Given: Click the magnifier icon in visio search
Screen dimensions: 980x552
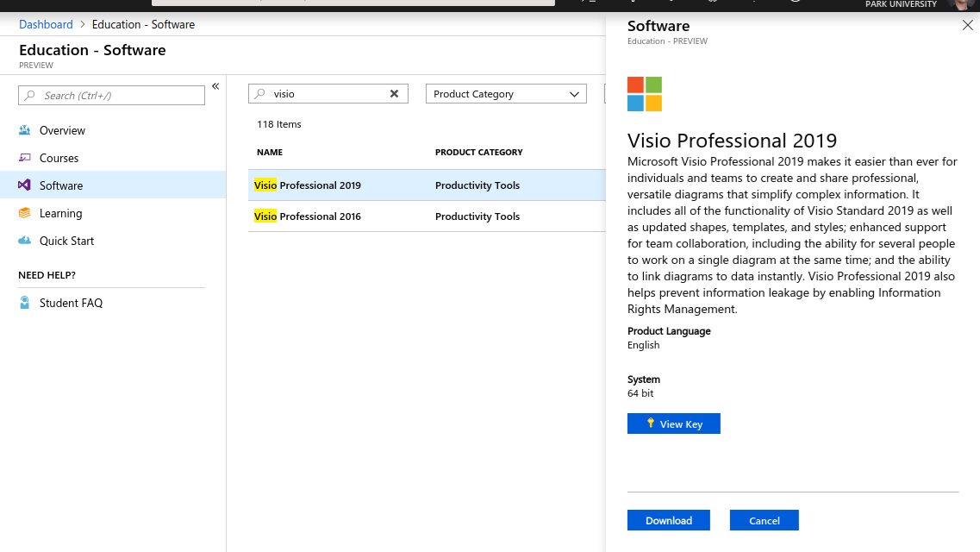Looking at the screenshot, I should coord(260,94).
